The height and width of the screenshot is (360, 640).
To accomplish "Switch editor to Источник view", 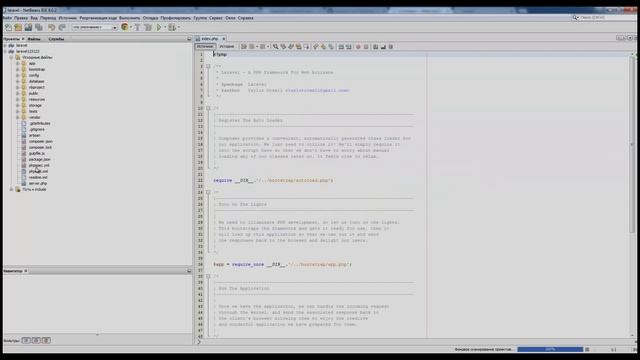I will tap(205, 47).
